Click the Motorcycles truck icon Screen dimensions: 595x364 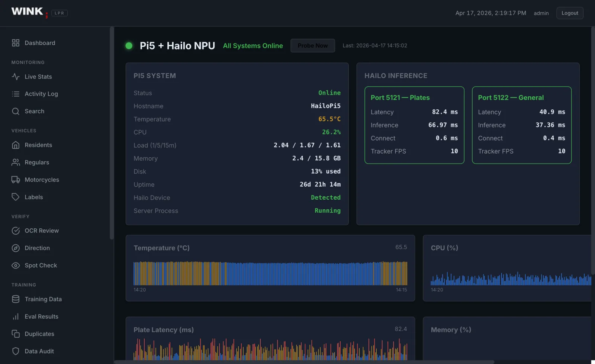coord(16,180)
